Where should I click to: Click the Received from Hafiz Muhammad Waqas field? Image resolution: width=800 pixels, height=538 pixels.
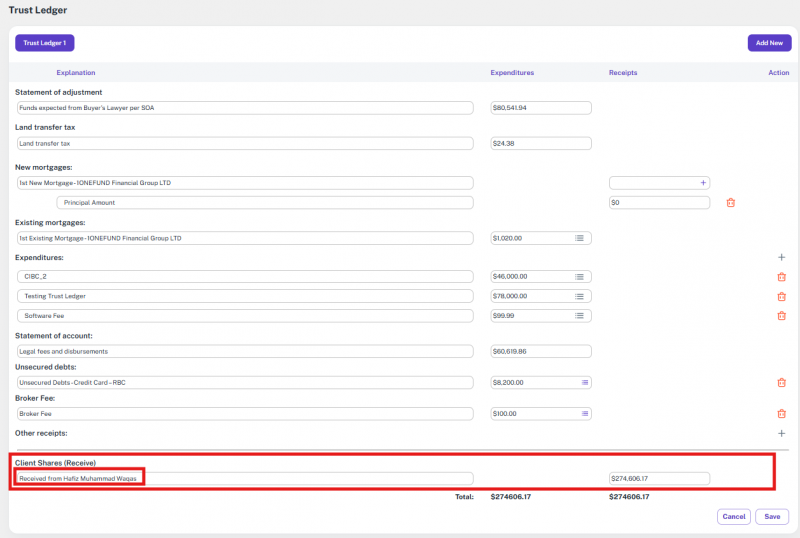pyautogui.click(x=244, y=479)
